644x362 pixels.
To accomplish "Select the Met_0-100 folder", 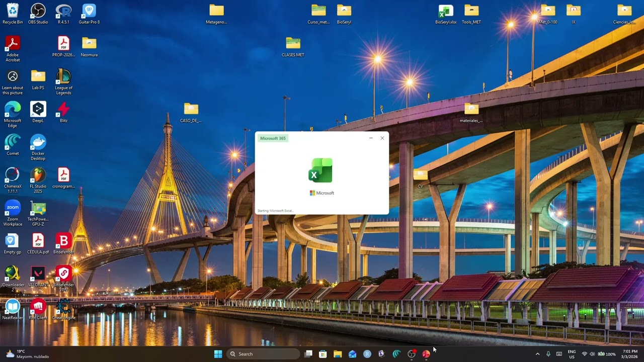I will click(x=548, y=14).
